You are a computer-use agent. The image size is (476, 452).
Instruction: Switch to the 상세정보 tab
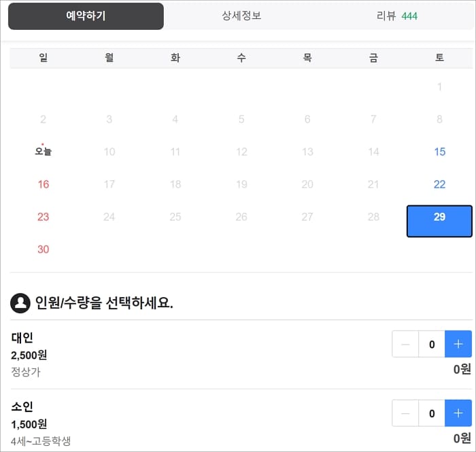coord(241,16)
